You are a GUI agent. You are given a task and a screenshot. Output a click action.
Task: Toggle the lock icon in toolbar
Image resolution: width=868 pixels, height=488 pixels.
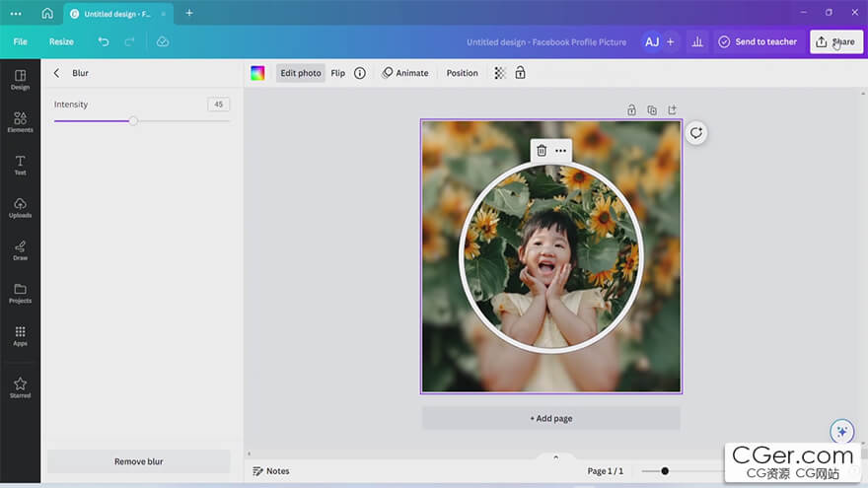(x=520, y=73)
